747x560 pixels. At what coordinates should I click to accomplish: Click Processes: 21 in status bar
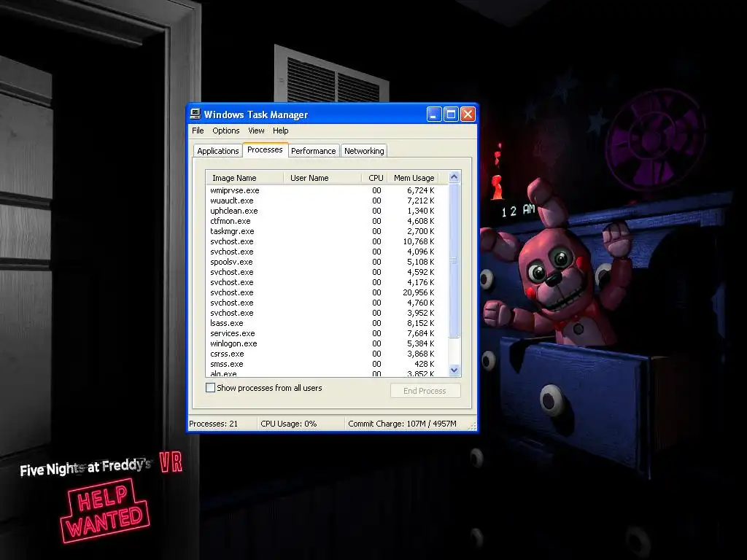(x=214, y=424)
